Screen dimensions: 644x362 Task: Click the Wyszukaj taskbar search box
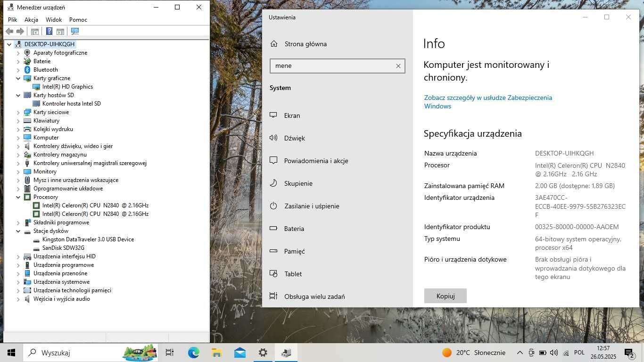point(91,353)
